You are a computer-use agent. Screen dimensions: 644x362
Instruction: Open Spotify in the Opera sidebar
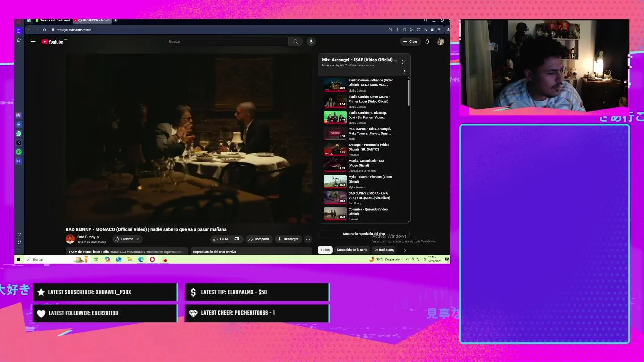[19, 152]
